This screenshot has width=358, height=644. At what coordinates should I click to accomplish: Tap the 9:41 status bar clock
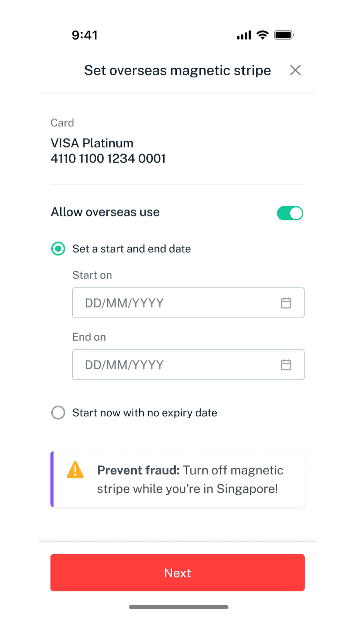(85, 35)
